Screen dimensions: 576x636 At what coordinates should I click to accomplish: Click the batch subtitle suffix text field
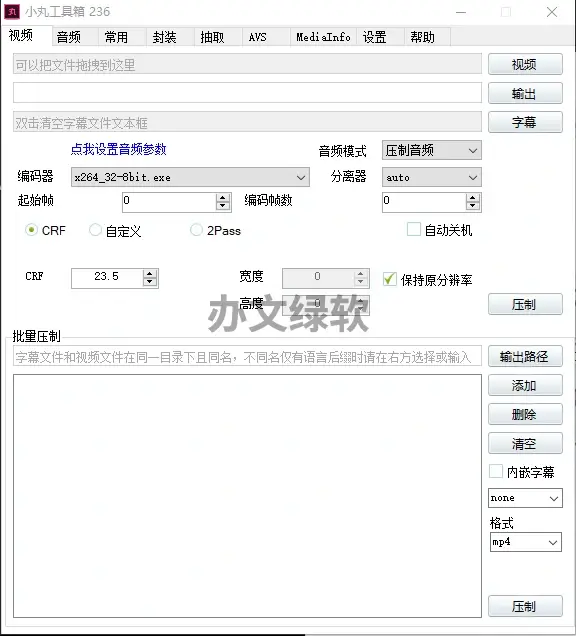[x=247, y=356]
